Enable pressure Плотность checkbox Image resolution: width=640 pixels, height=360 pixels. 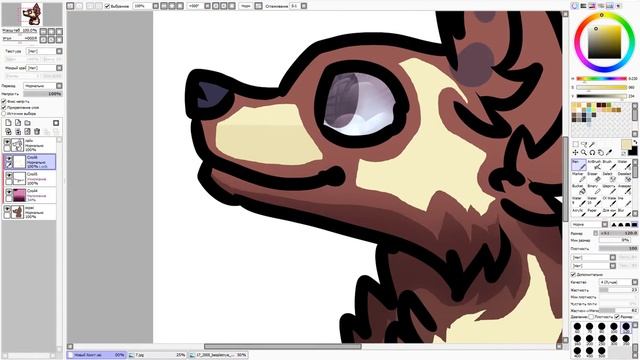tap(590, 317)
